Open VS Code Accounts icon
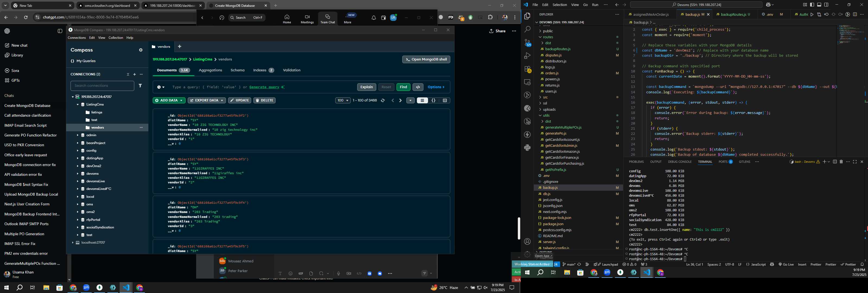Image resolution: width=868 pixels, height=293 pixels. click(x=527, y=241)
